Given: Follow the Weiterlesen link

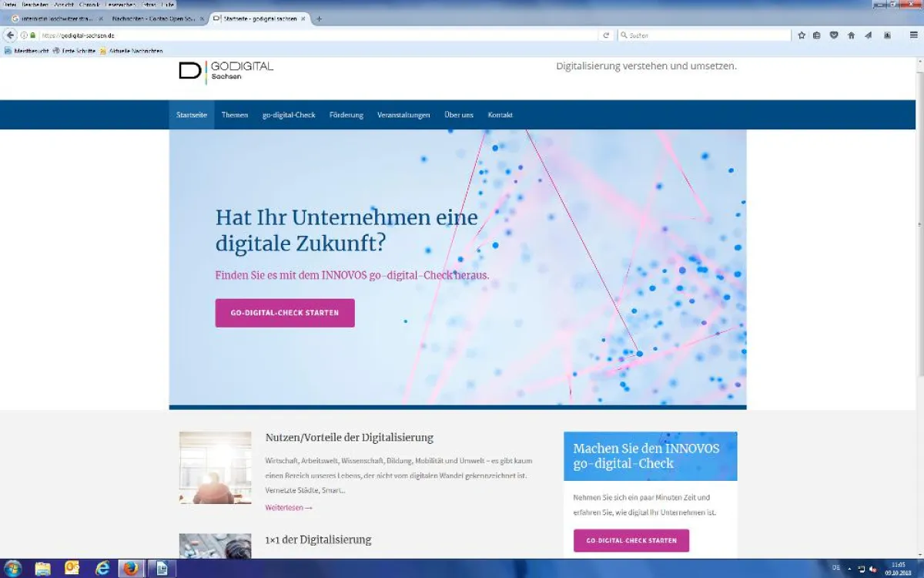Looking at the screenshot, I should coord(288,508).
